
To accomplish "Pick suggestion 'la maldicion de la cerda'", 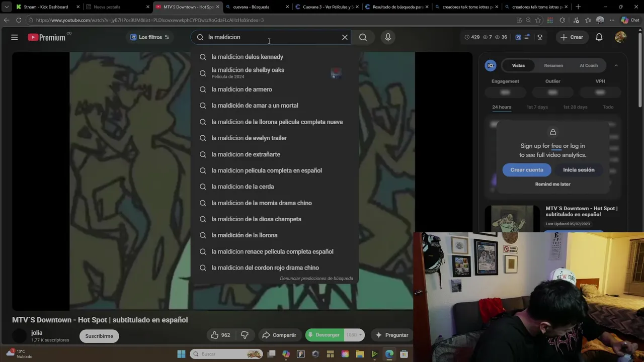I will [275, 187].
